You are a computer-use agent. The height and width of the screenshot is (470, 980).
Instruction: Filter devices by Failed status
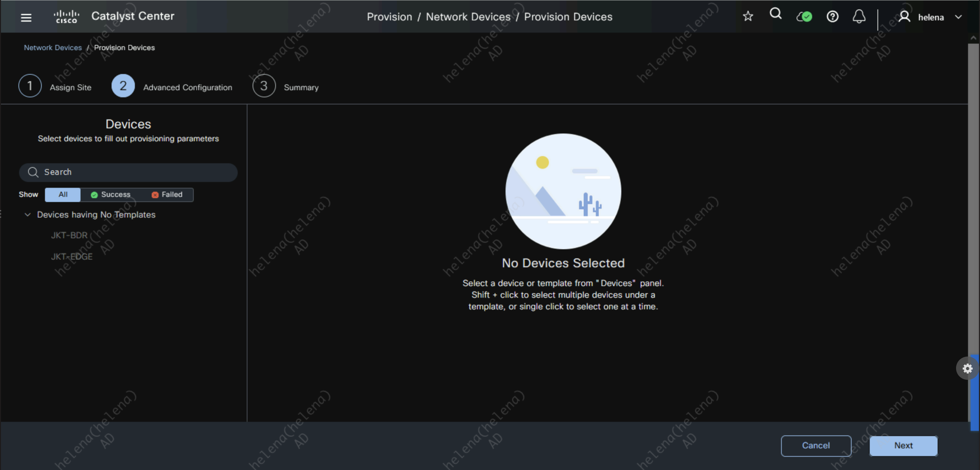(167, 194)
